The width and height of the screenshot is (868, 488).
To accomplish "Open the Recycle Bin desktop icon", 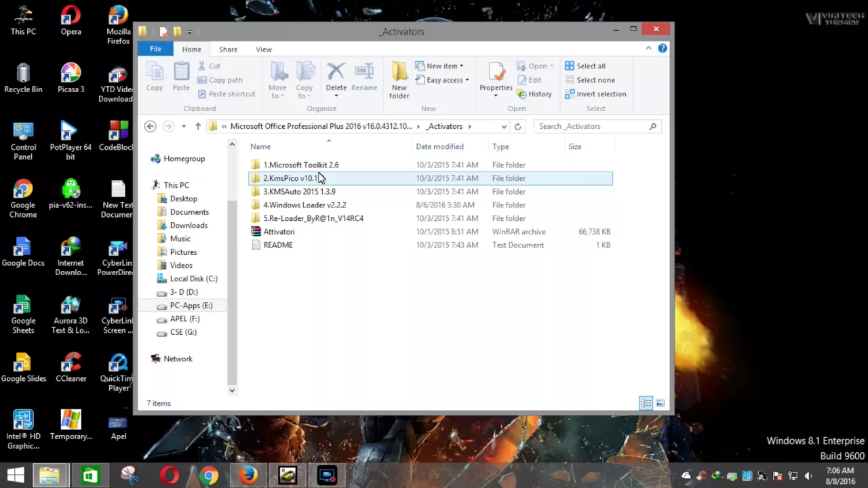I will pos(23,79).
